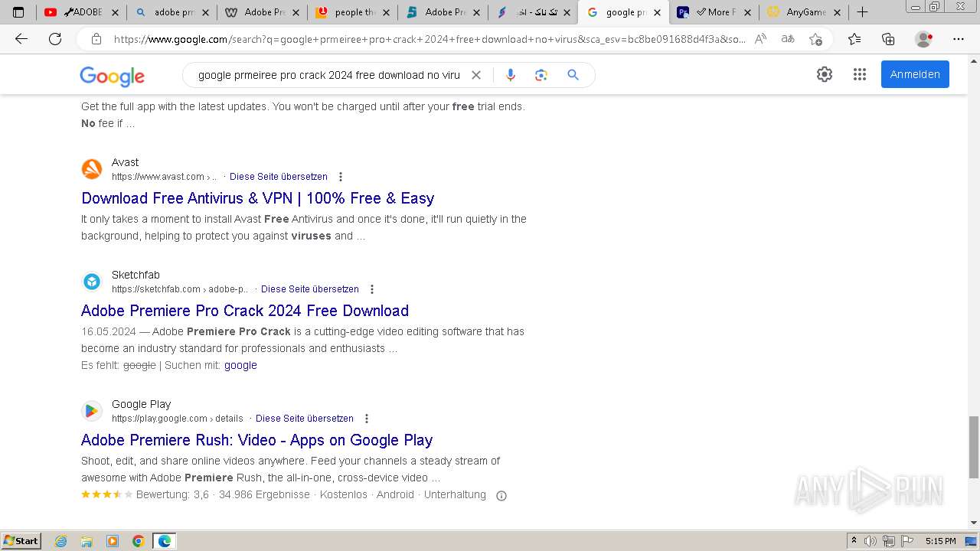The image size is (980, 551).
Task: Open Google quick settings gear
Action: pyautogui.click(x=825, y=74)
